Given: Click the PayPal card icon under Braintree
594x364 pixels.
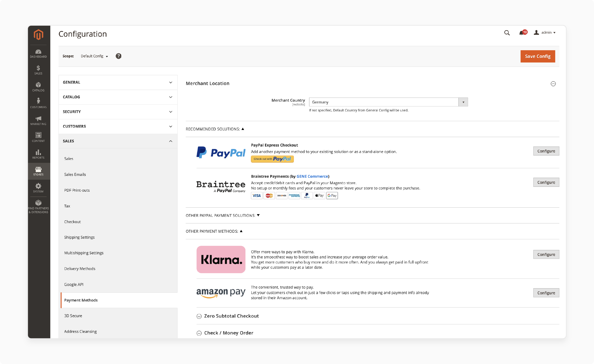Looking at the screenshot, I should pos(307,195).
